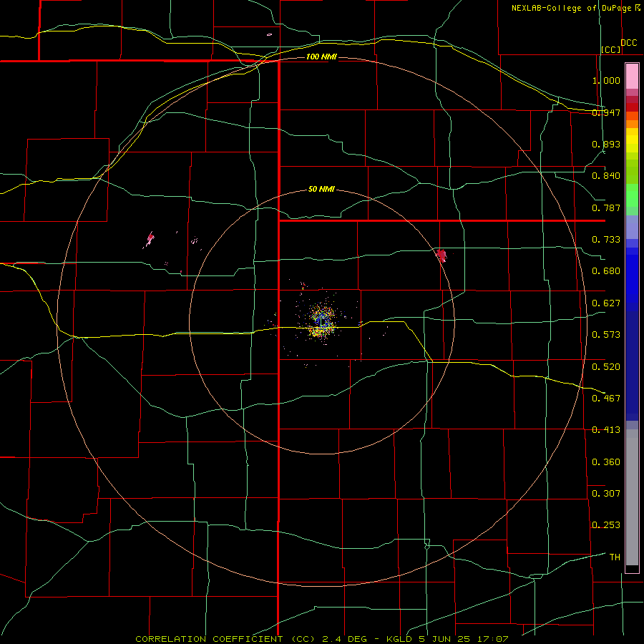644x644 pixels.
Task: Select the 0.360 scale value
Action: click(x=606, y=462)
